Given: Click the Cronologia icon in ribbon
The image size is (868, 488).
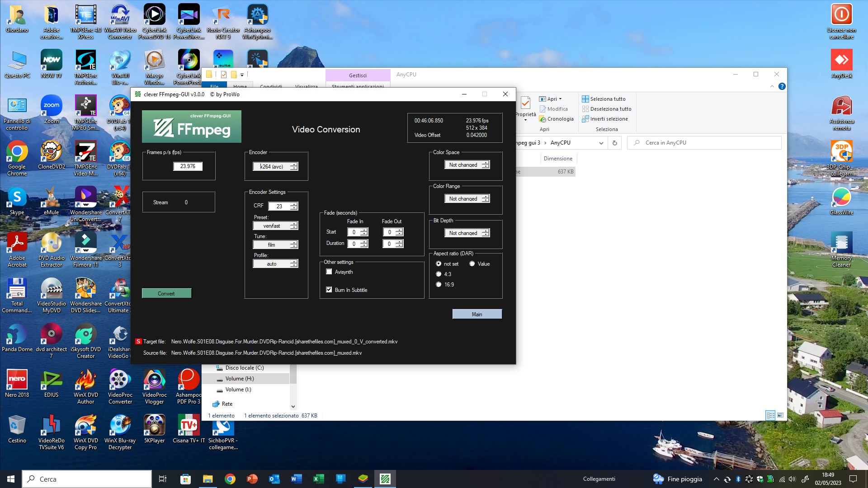Looking at the screenshot, I should 542,119.
